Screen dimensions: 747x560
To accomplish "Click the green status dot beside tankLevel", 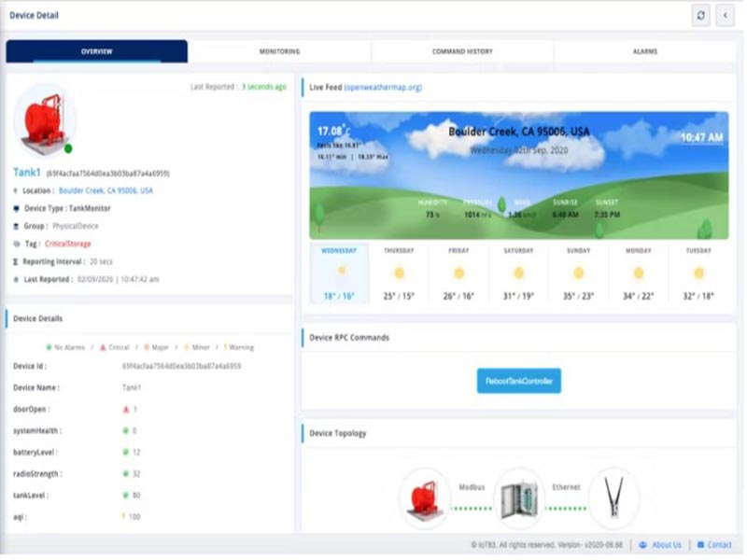I will (127, 495).
